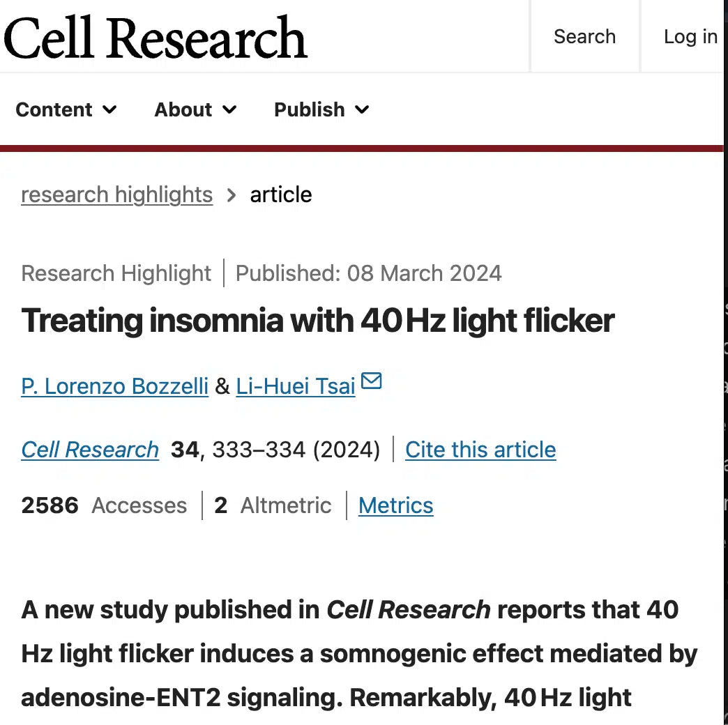Expand the About dropdown menu

pyautogui.click(x=195, y=109)
